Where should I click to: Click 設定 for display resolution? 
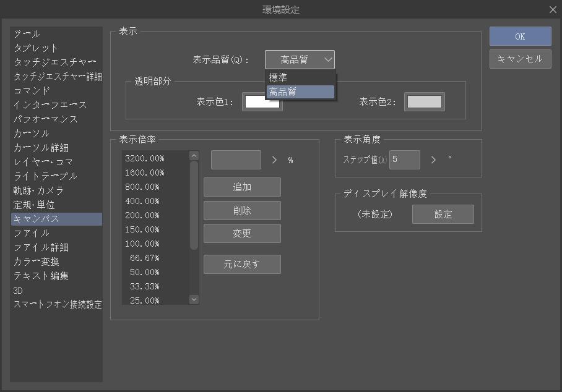tap(443, 214)
